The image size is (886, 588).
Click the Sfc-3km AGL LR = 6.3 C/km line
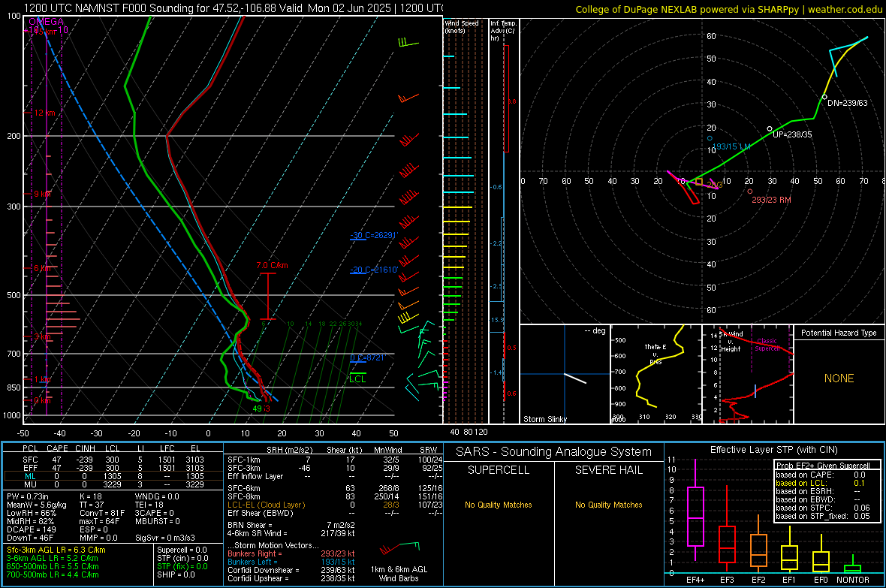(x=56, y=550)
